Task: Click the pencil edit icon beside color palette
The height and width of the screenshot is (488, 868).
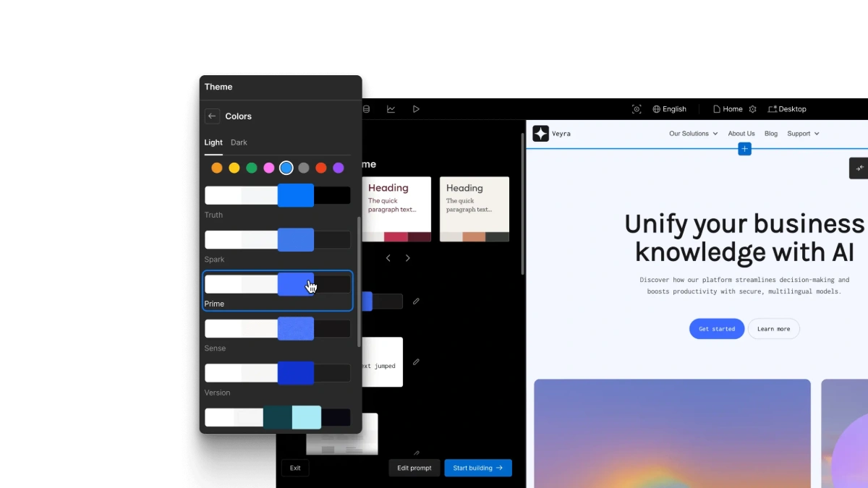Action: point(416,301)
